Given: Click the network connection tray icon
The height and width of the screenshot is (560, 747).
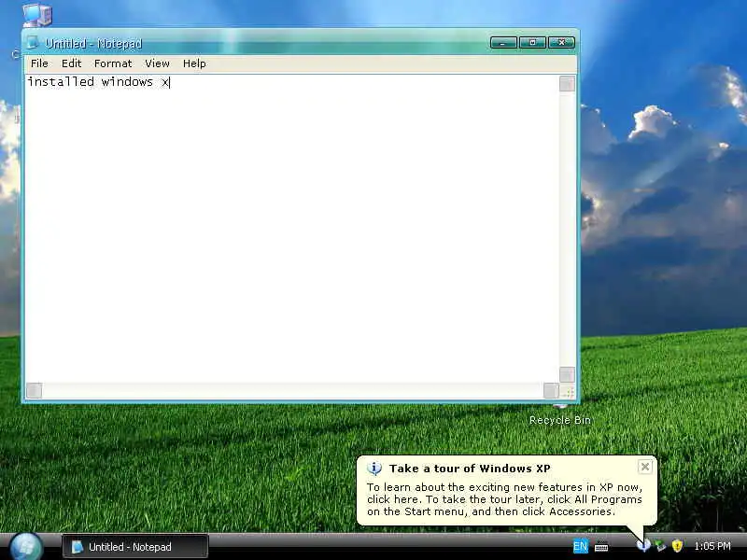Looking at the screenshot, I should click(660, 546).
